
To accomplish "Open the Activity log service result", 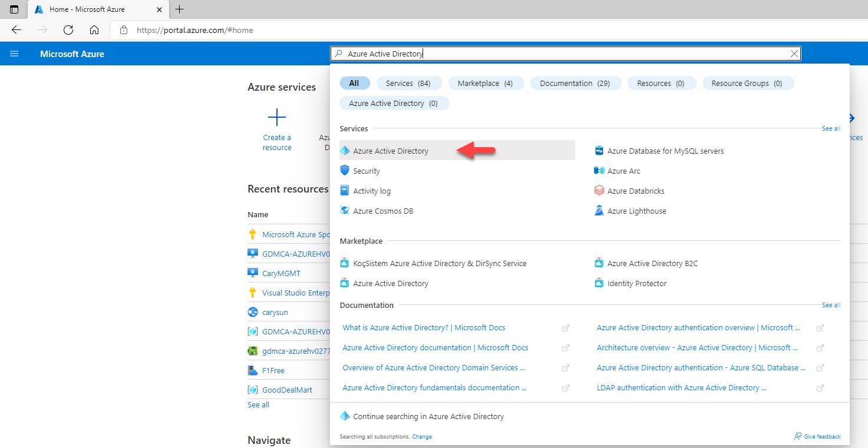I will (372, 191).
